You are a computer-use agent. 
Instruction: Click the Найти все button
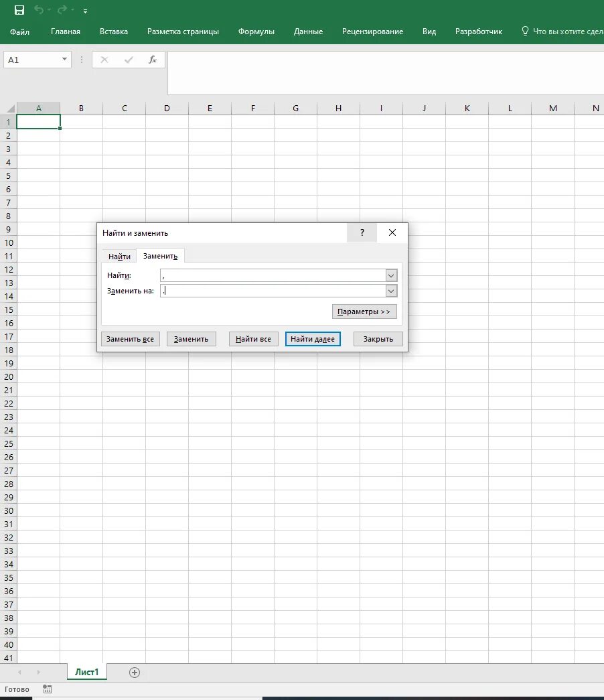(x=253, y=339)
